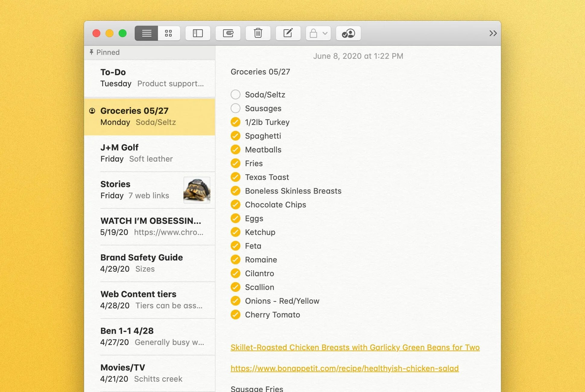585x392 pixels.
Task: Uncheck Spaghetti item
Action: [236, 136]
